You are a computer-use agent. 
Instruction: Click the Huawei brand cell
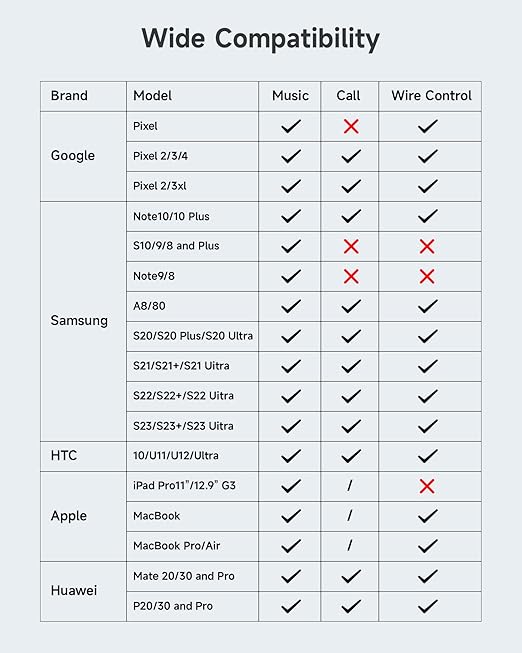[83, 591]
